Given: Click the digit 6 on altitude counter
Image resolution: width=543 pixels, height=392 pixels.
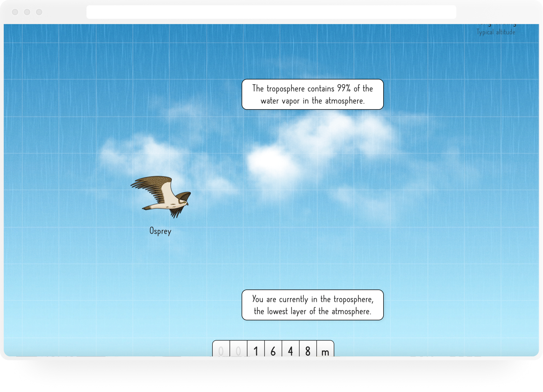Looking at the screenshot, I should [273, 351].
